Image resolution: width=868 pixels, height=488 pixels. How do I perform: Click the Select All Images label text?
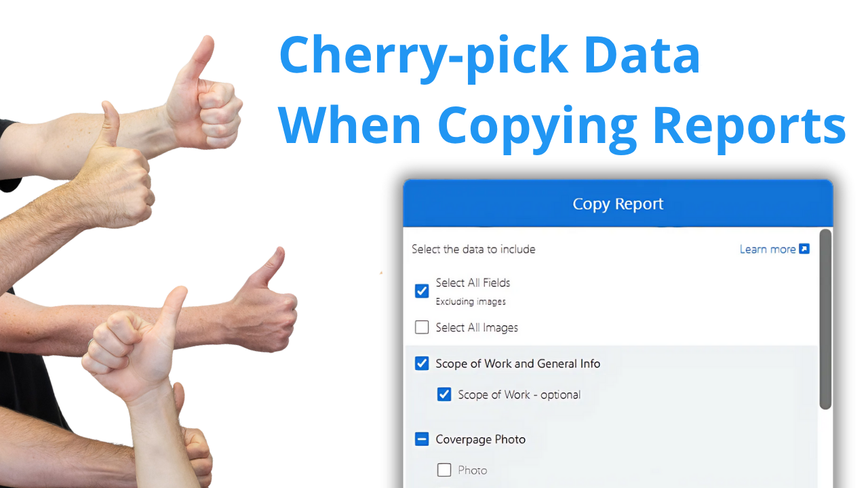click(477, 327)
